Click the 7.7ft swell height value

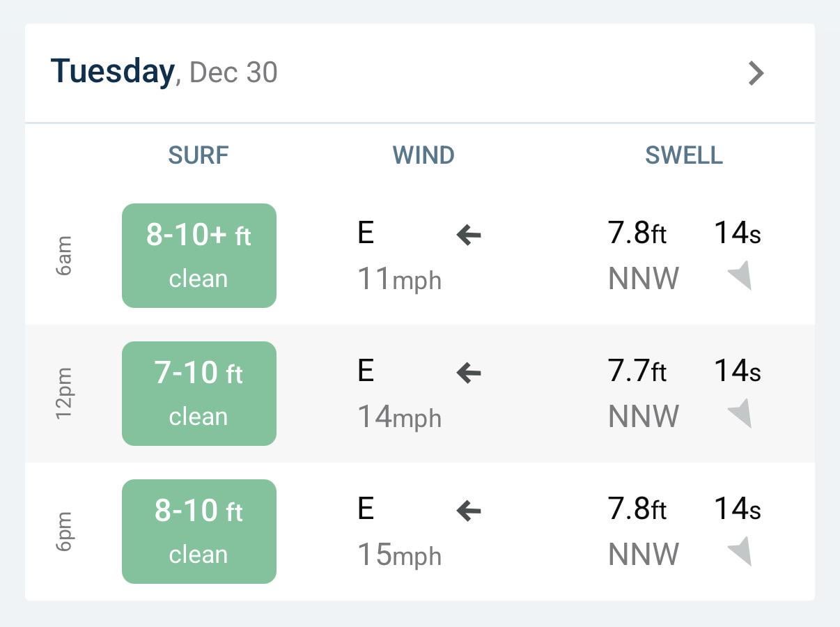(637, 372)
